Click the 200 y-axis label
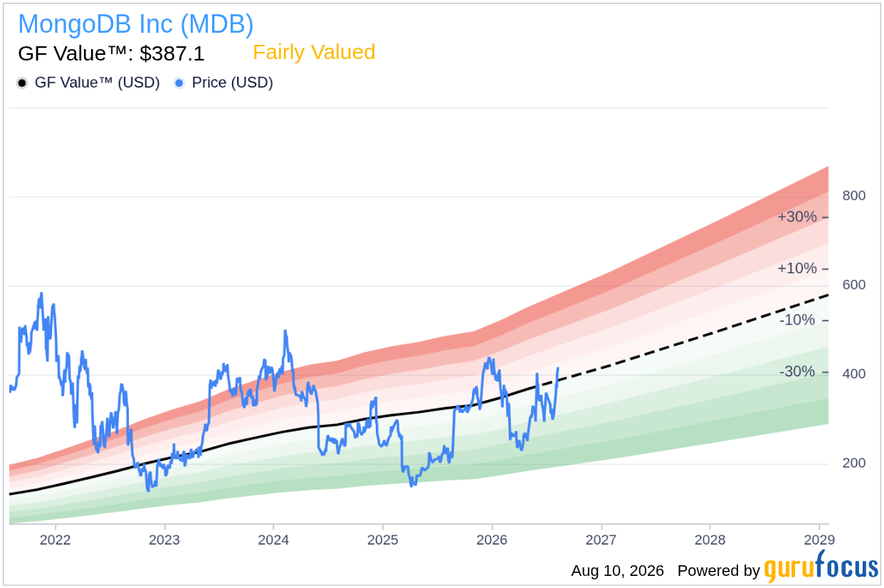 853,463
